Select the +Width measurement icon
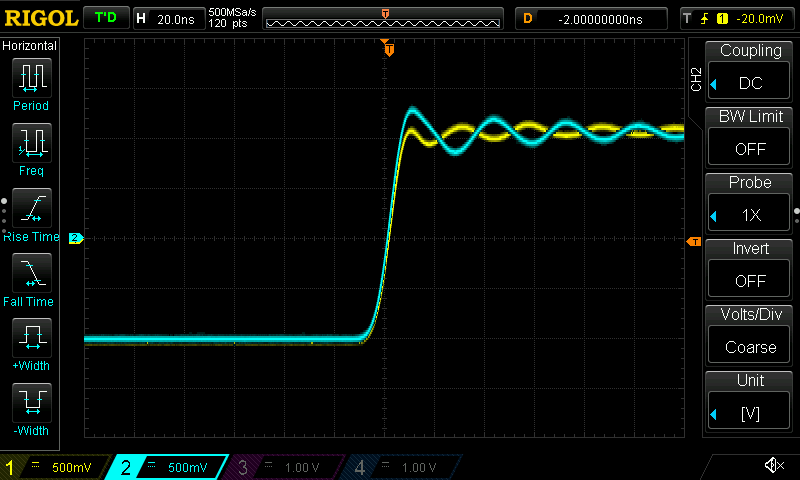The width and height of the screenshot is (800, 480). click(32, 337)
